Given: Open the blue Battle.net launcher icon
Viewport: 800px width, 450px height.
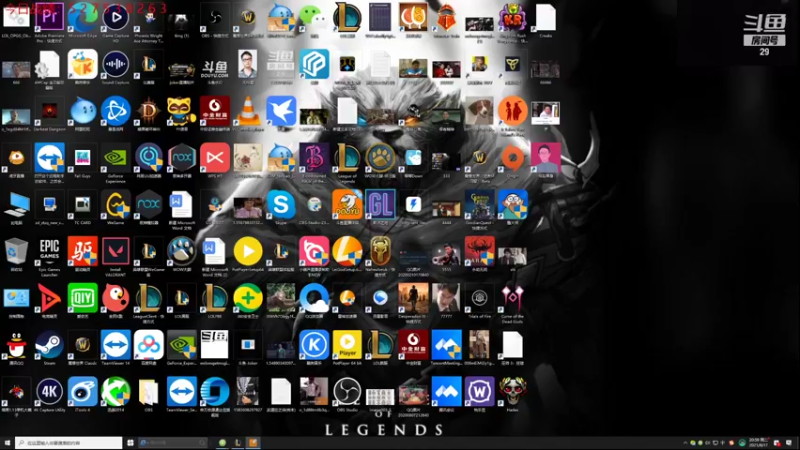Looking at the screenshot, I should [x=116, y=111].
